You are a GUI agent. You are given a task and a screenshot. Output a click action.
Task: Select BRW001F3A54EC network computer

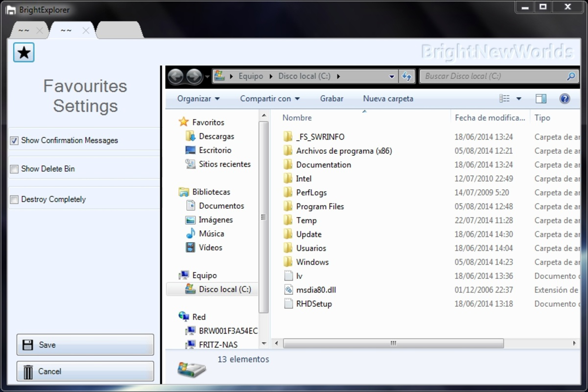point(228,331)
